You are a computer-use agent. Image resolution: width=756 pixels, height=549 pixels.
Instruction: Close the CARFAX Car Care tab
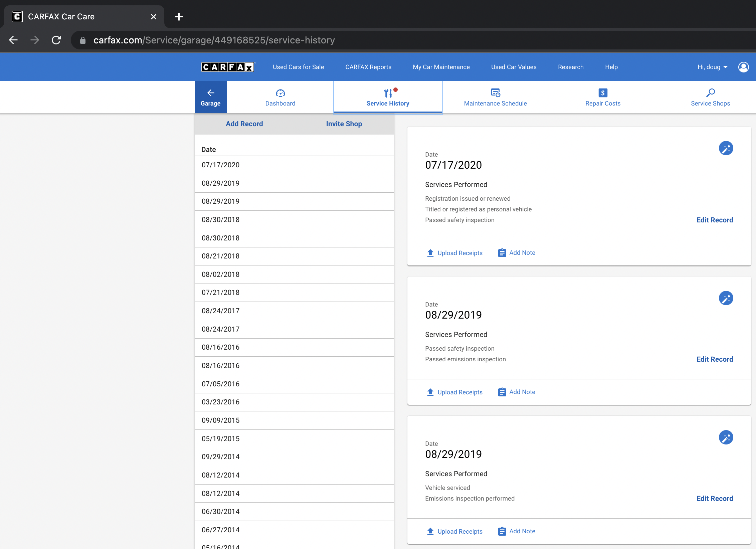[154, 17]
